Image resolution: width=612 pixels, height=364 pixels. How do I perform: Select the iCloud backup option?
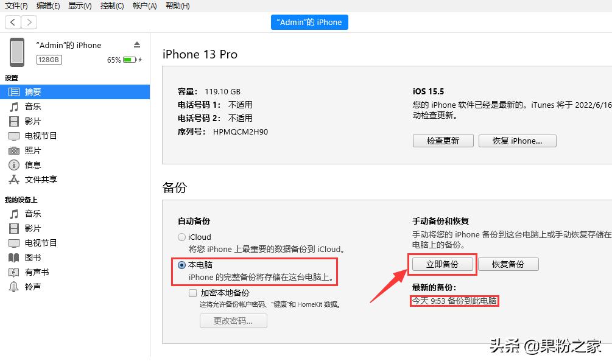point(181,237)
